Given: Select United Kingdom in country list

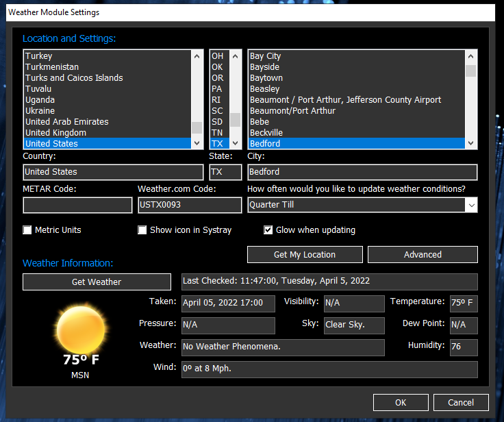Looking at the screenshot, I should coord(55,133).
